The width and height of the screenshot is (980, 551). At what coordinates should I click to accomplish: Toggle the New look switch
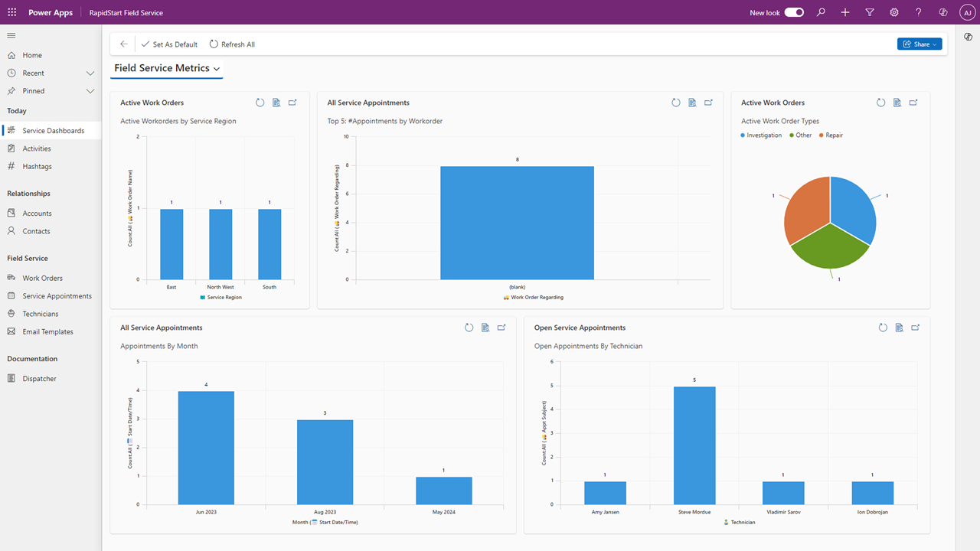coord(794,12)
